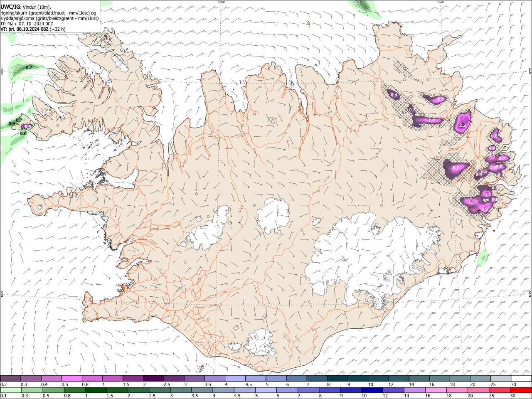The width and height of the screenshot is (532, 399).
Task: Pick the lower-row blue swatch starting at 8
Action: tap(329, 390)
